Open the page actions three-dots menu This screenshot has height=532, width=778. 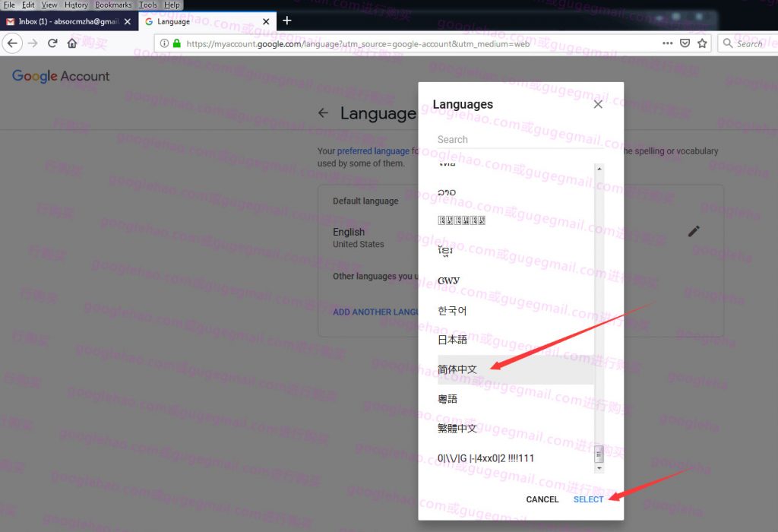[x=668, y=43]
